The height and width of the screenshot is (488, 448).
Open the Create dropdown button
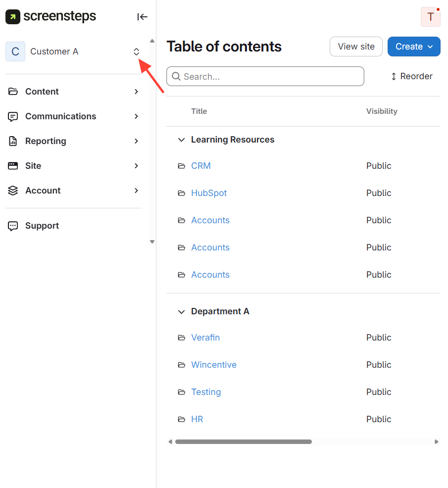[x=414, y=47]
